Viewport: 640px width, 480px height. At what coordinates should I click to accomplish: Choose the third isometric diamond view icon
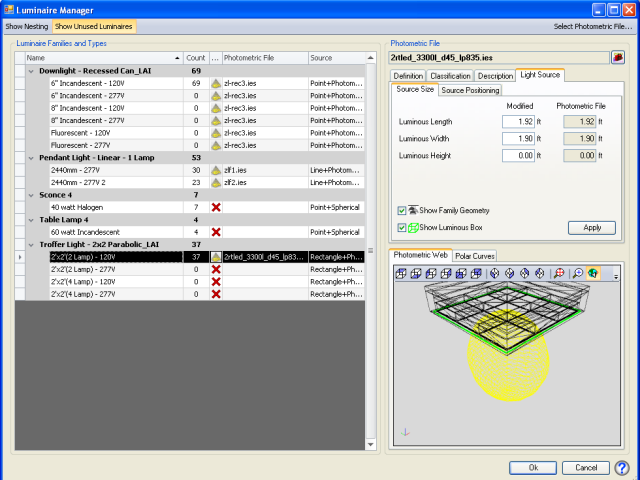click(x=525, y=273)
